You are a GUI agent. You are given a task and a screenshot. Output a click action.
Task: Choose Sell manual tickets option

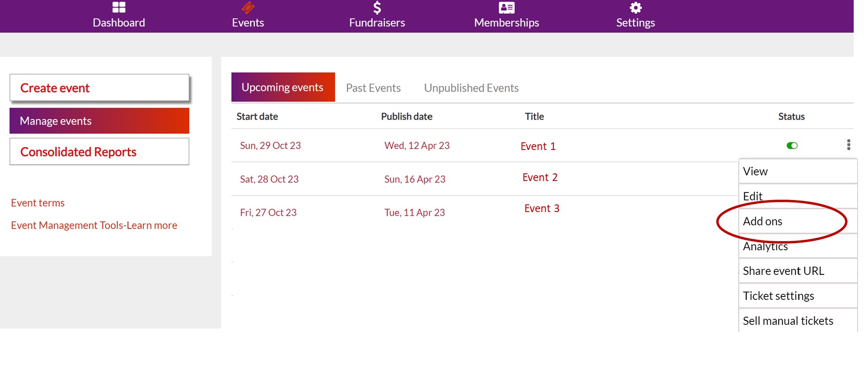(x=798, y=321)
